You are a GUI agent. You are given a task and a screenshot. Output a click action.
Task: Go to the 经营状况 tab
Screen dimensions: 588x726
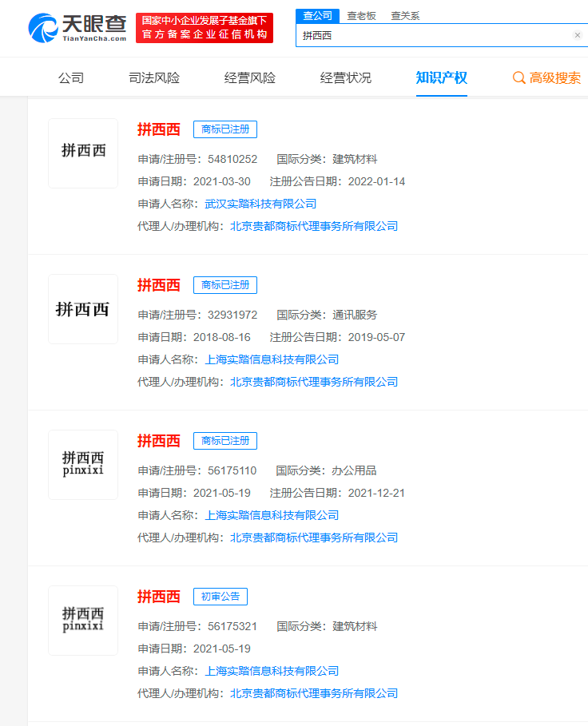346,78
